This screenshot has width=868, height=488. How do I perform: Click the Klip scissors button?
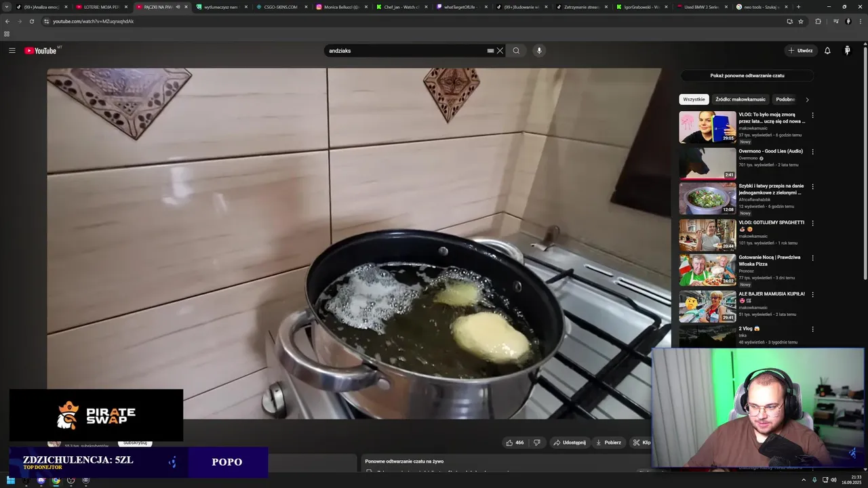click(x=642, y=443)
